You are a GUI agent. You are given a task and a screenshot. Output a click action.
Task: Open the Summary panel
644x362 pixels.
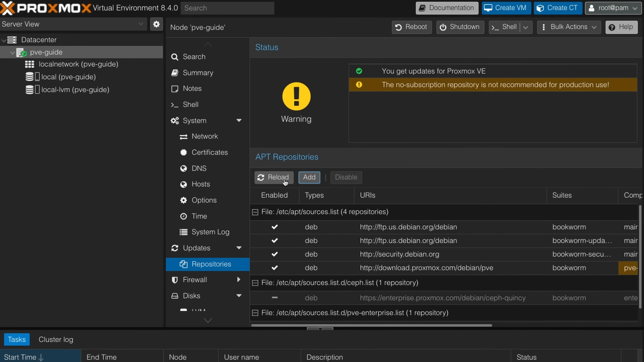pos(198,73)
